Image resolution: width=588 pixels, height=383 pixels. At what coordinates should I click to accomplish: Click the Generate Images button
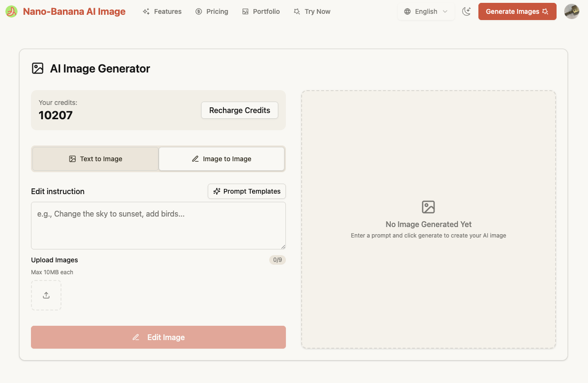pos(517,11)
